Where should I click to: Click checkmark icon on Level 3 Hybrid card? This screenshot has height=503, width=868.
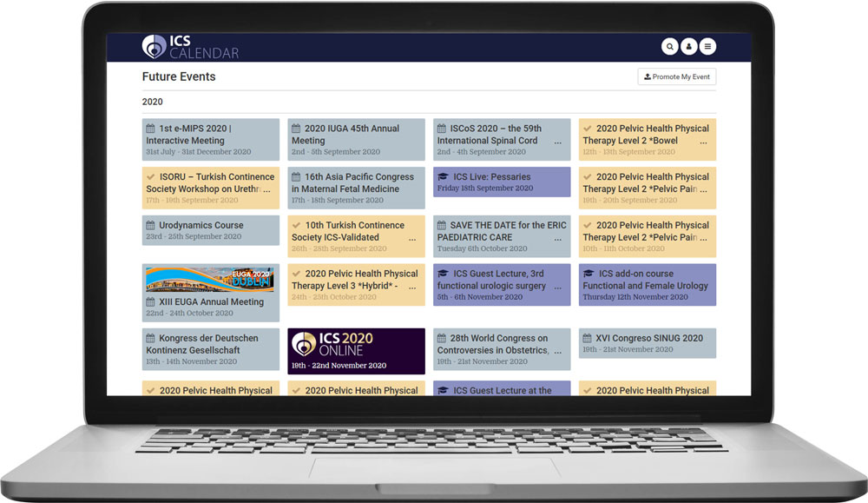tap(296, 274)
